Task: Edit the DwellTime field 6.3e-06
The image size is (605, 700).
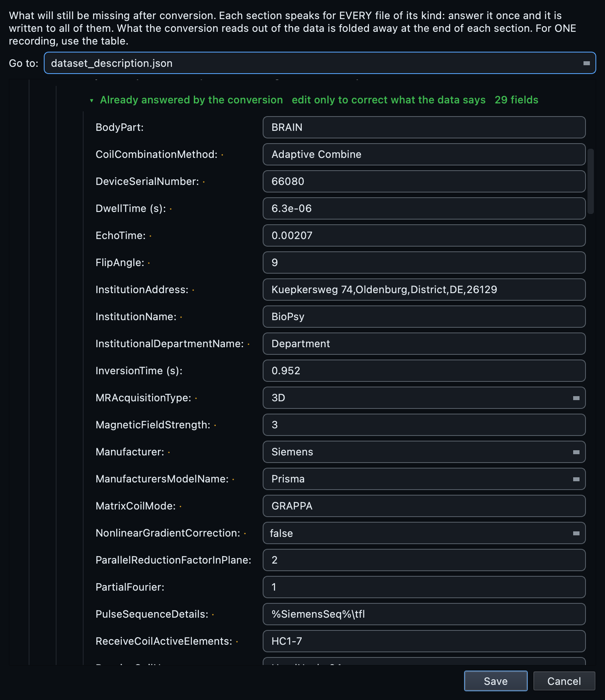Action: 424,208
